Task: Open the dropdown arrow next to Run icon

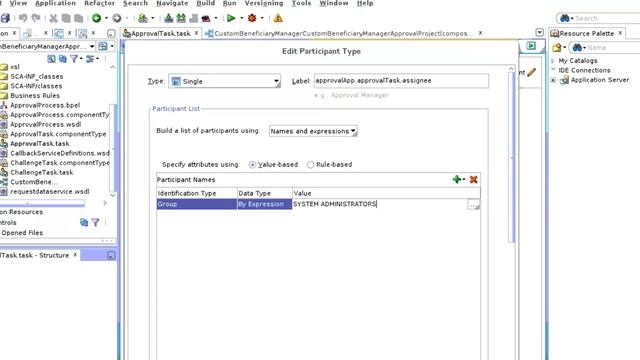Action: click(x=241, y=18)
